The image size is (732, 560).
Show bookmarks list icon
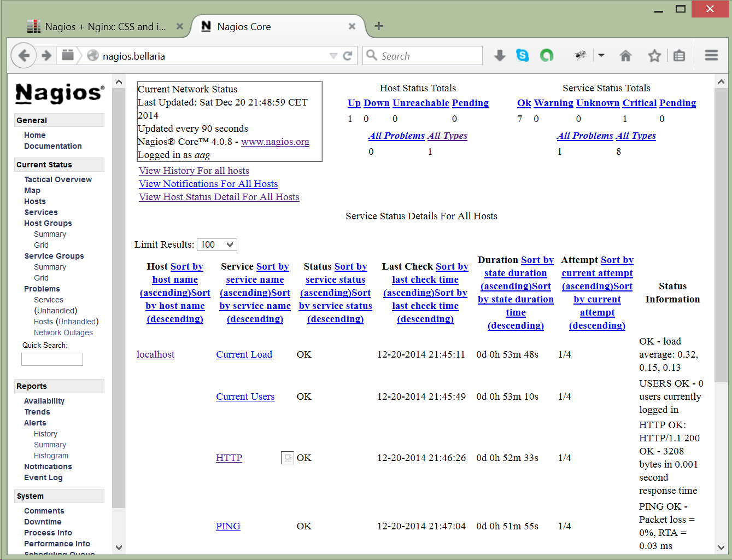click(x=679, y=55)
